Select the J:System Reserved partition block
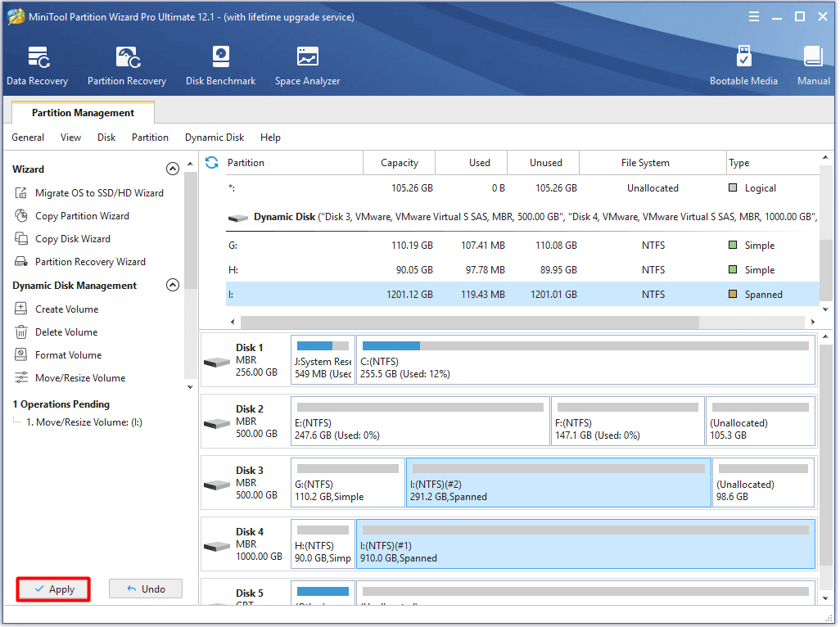The height and width of the screenshot is (627, 840). click(323, 360)
